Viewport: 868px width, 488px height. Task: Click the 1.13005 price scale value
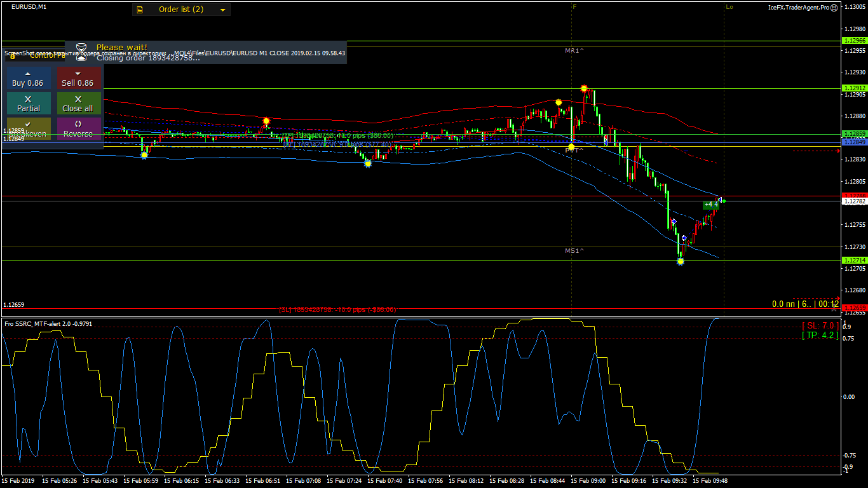tap(855, 6)
